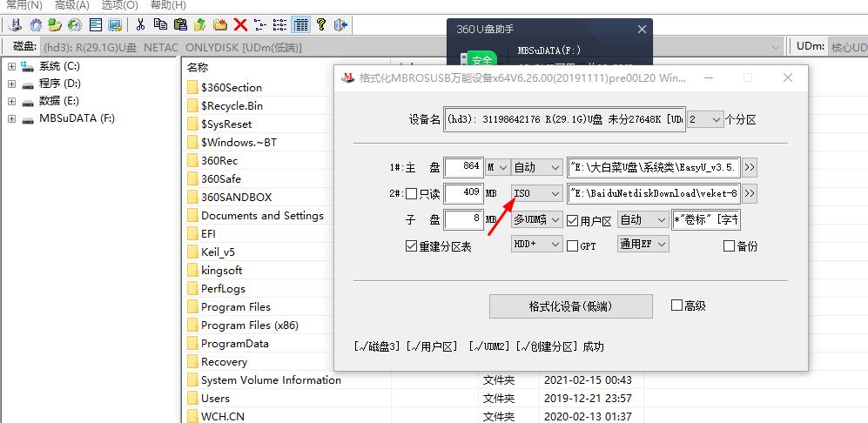This screenshot has width=868, height=423.
Task: Open the ISO format dropdown
Action: tap(536, 193)
